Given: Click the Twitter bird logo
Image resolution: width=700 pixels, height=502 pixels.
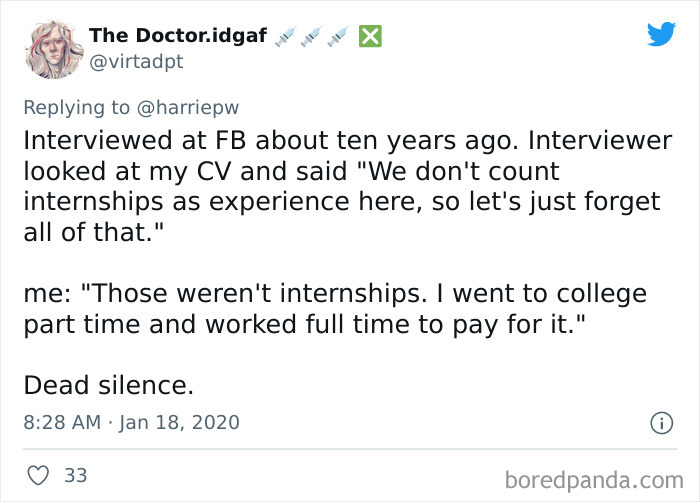Looking at the screenshot, I should [661, 35].
